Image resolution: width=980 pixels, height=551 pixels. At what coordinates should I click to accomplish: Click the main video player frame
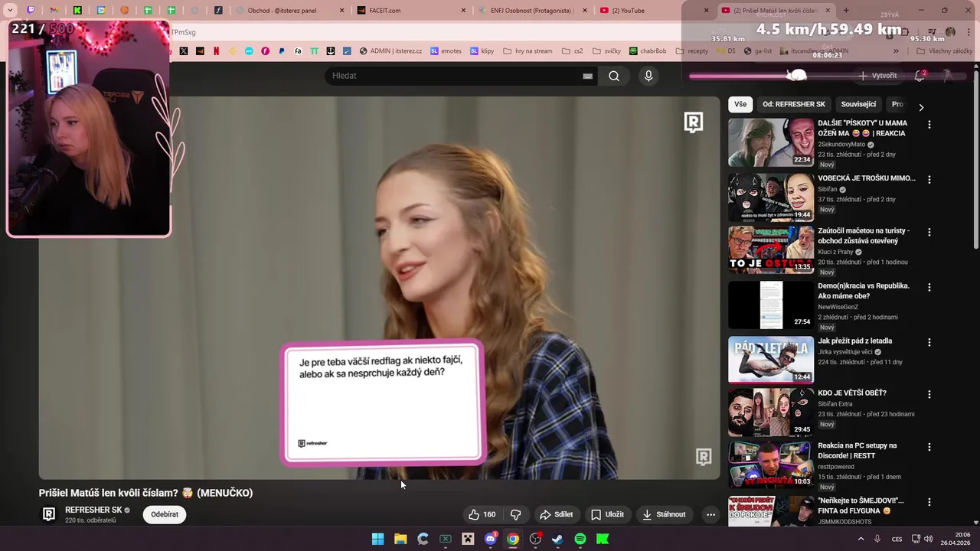[x=380, y=288]
